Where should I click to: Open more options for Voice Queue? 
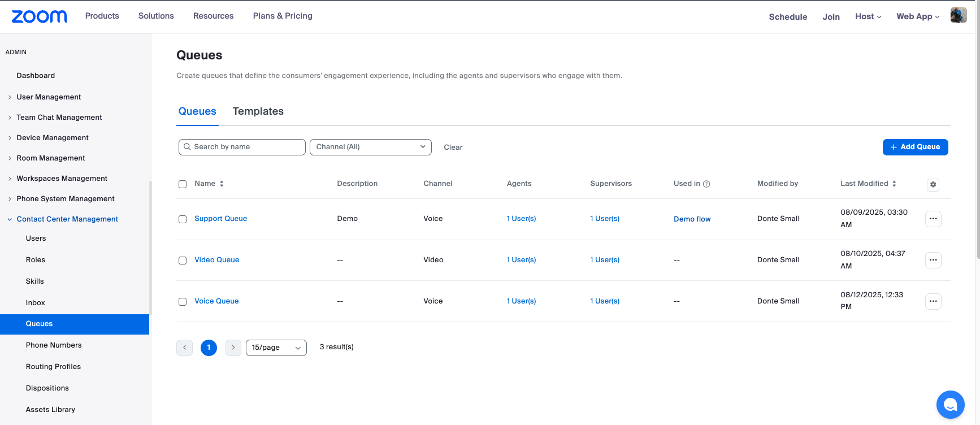(933, 301)
